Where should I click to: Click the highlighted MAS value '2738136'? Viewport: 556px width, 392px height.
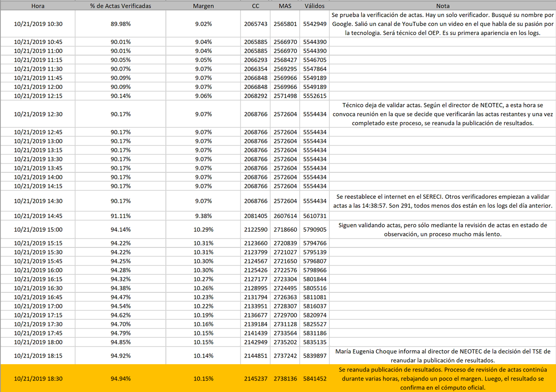tap(285, 378)
